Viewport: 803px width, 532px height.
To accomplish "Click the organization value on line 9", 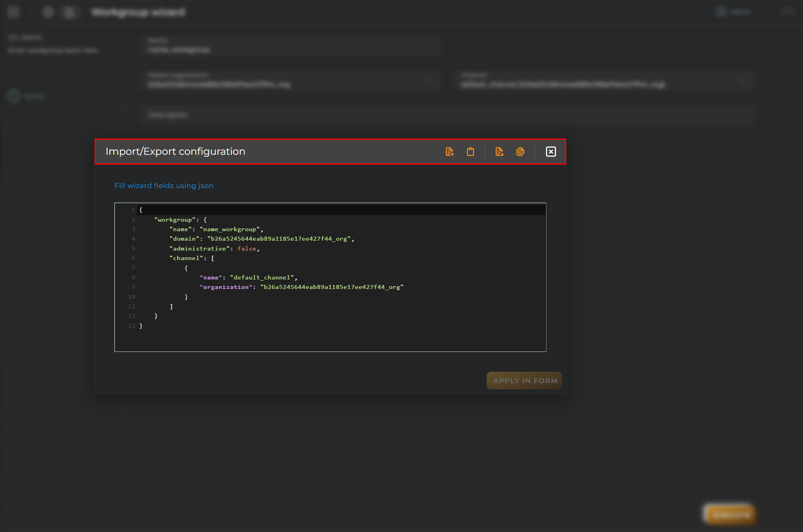I will (332, 287).
